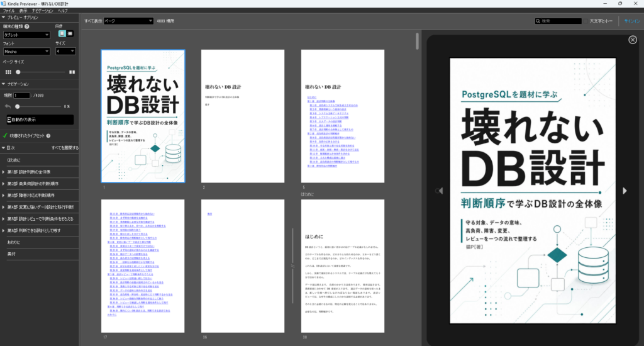Open the ナビゲーション menu
Image resolution: width=644 pixels, height=346 pixels.
[43, 11]
